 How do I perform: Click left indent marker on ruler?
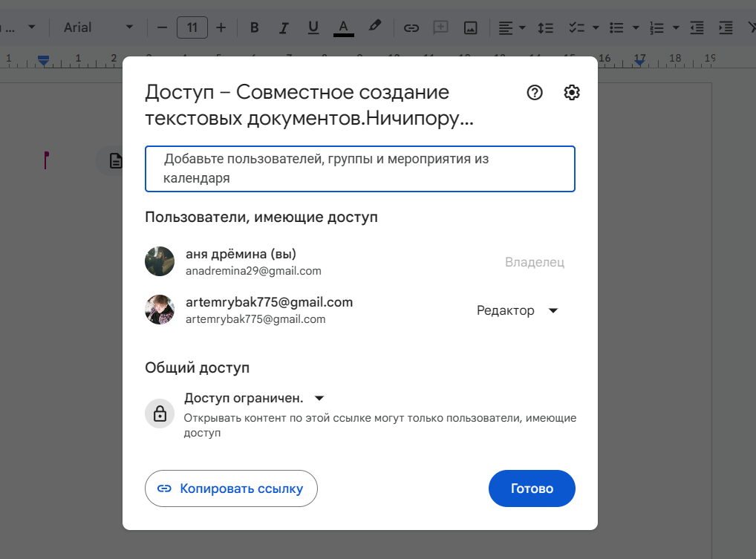point(43,60)
